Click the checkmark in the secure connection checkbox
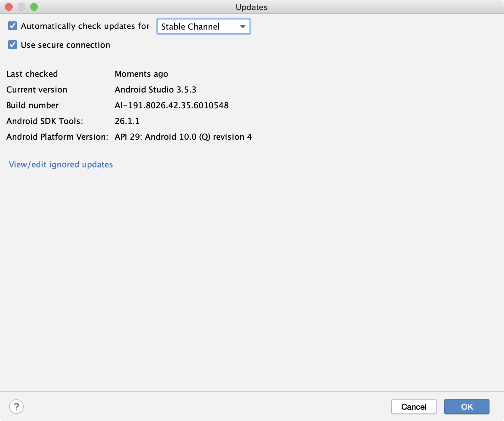Viewport: 504px width, 421px height. click(x=12, y=45)
